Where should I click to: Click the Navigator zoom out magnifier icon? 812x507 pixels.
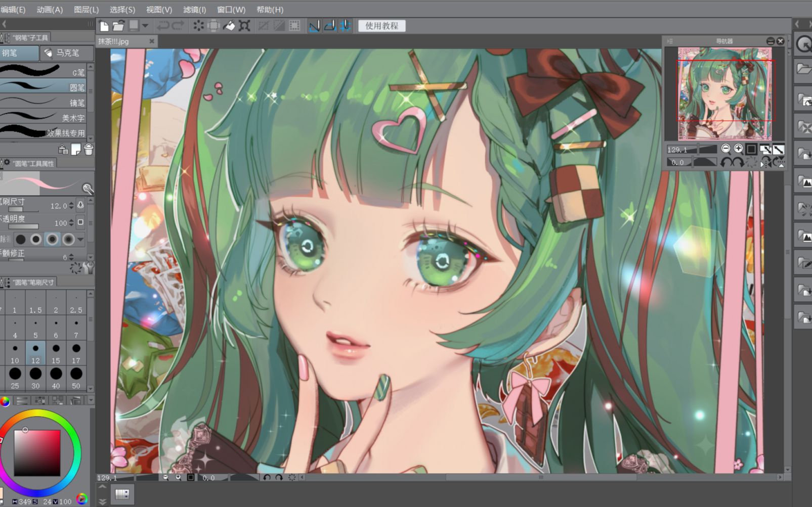click(725, 149)
